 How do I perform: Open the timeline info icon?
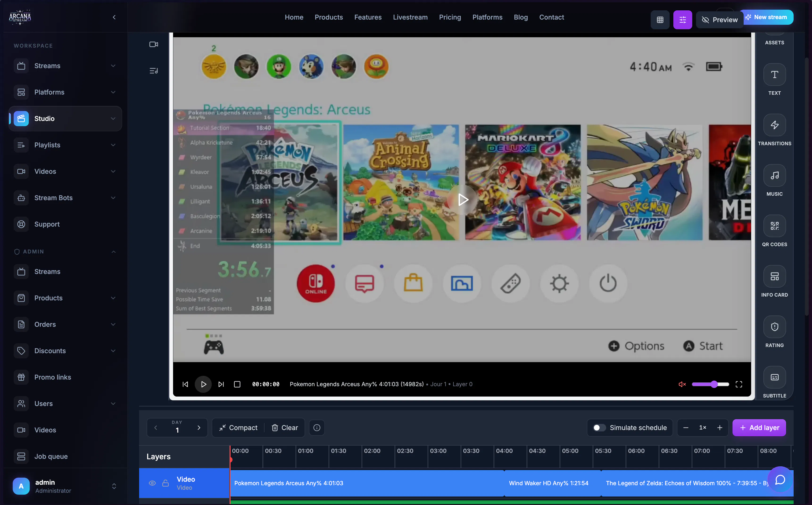click(317, 427)
